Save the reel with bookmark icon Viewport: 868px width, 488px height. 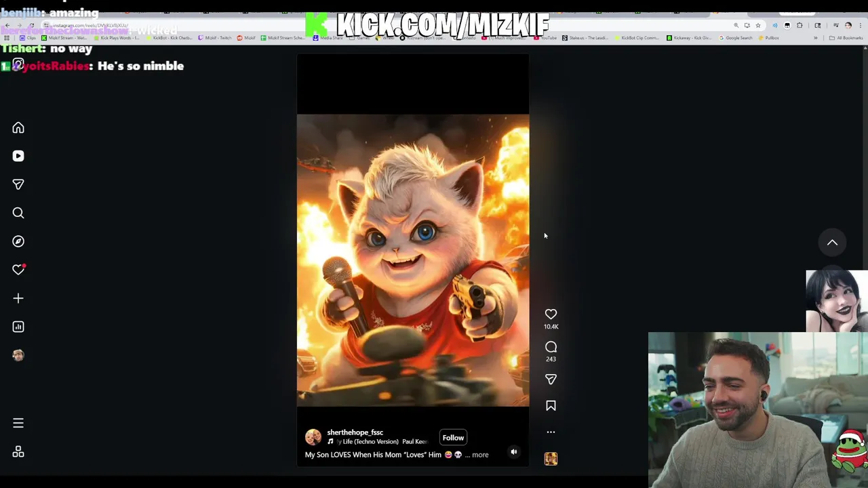click(x=551, y=406)
